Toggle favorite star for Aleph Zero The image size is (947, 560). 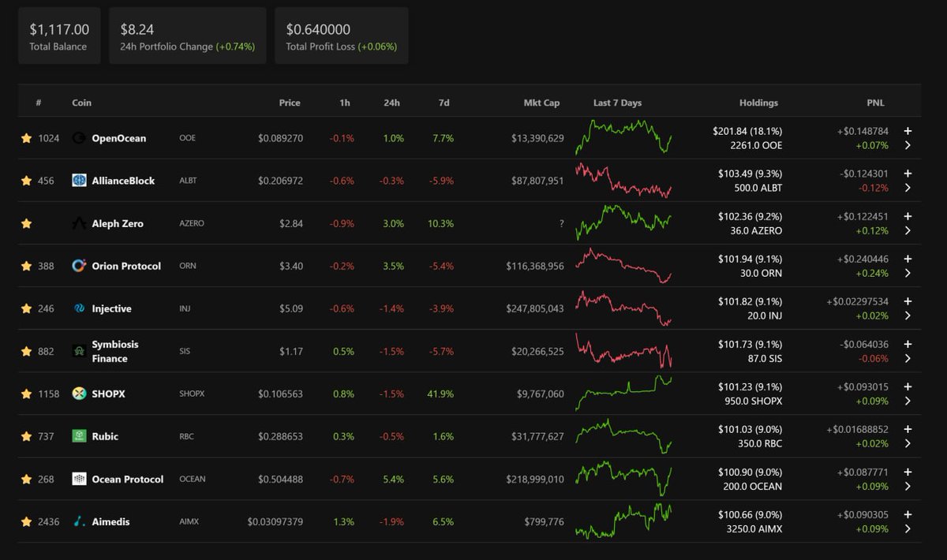(x=26, y=223)
